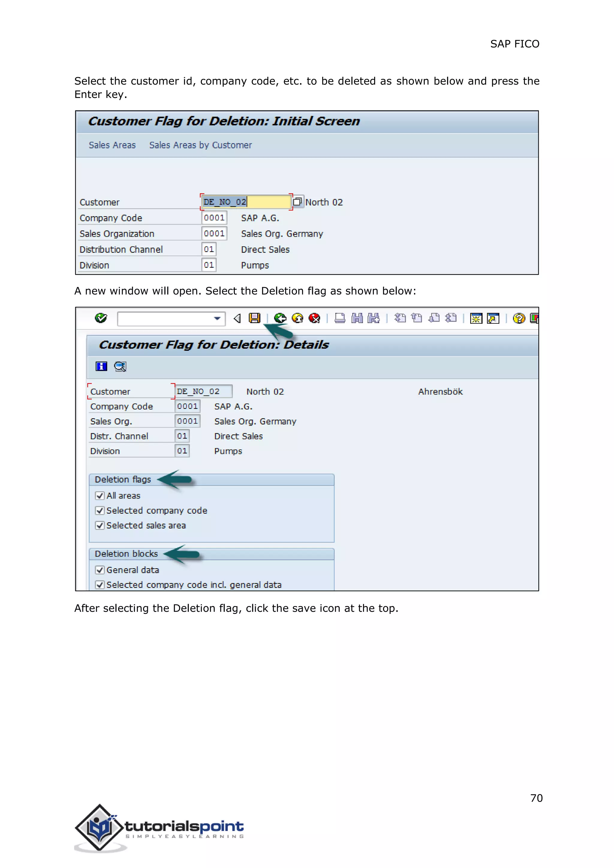Toggle Selected company code incl. general data
Image resolution: width=614 pixels, height=868 pixels.
pyautogui.click(x=100, y=585)
